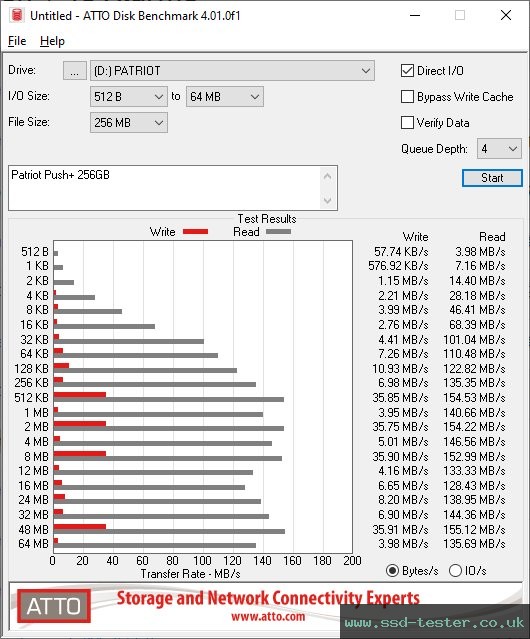Click the red Write legend swatch
Screen dimensions: 530x639
196,231
